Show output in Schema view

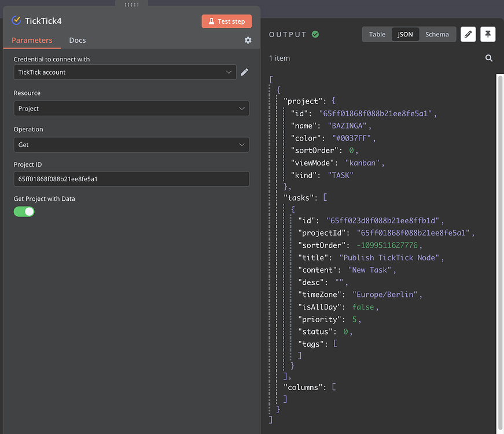click(437, 34)
